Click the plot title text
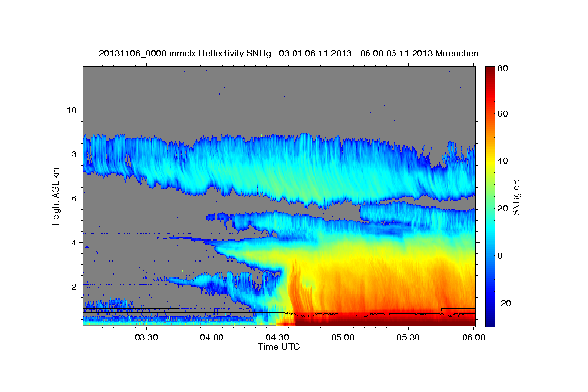 289,53
